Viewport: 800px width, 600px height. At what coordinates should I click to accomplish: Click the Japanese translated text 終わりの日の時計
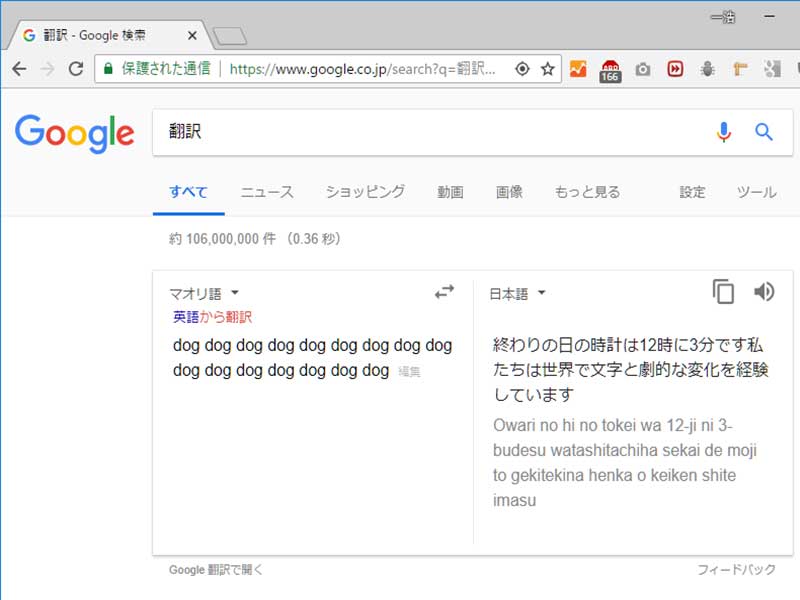[x=630, y=369]
